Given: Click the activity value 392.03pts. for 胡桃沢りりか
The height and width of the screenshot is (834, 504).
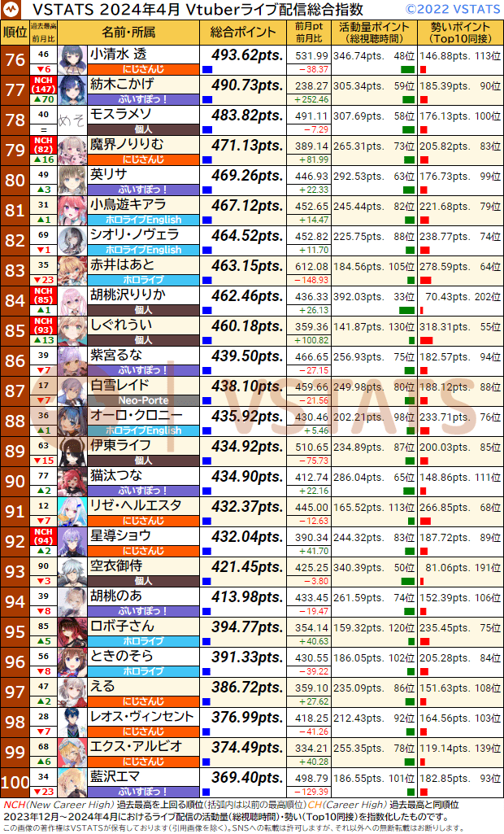Looking at the screenshot, I should (x=358, y=297).
